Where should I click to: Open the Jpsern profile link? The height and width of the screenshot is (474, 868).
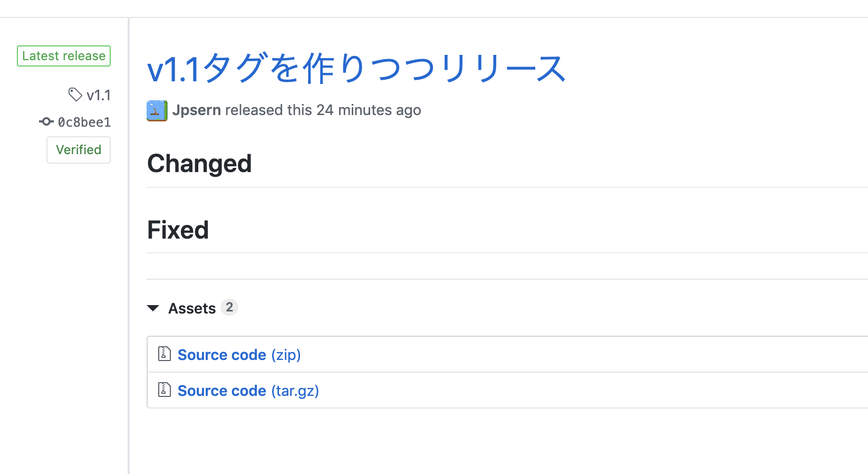196,110
